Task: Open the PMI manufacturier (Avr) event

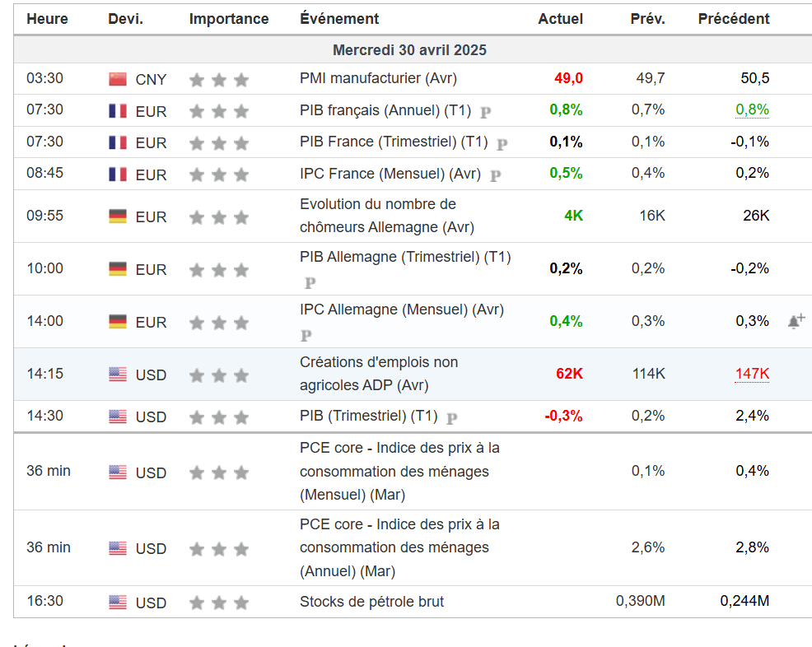Action: [x=378, y=78]
